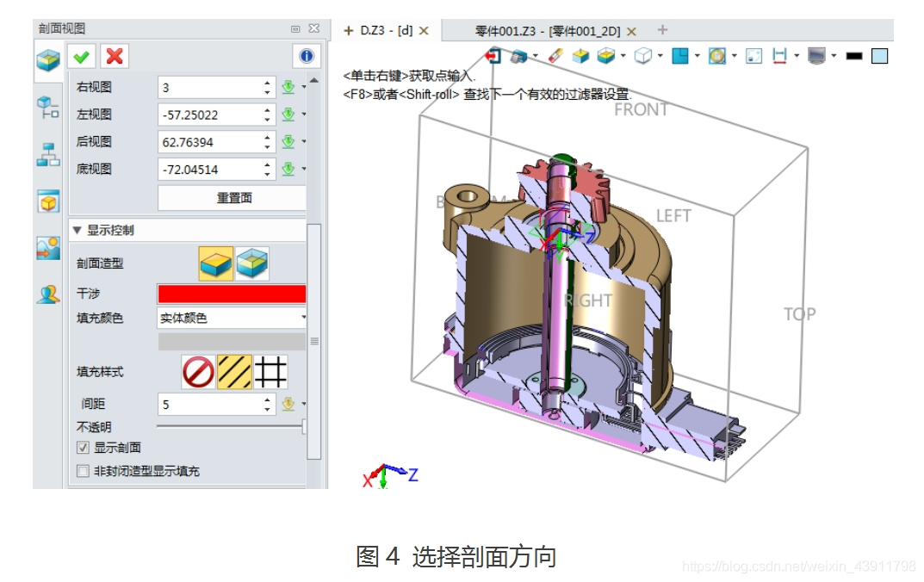This screenshot has width=924, height=582.
Task: Open the picture output sidebar icon
Action: click(48, 248)
